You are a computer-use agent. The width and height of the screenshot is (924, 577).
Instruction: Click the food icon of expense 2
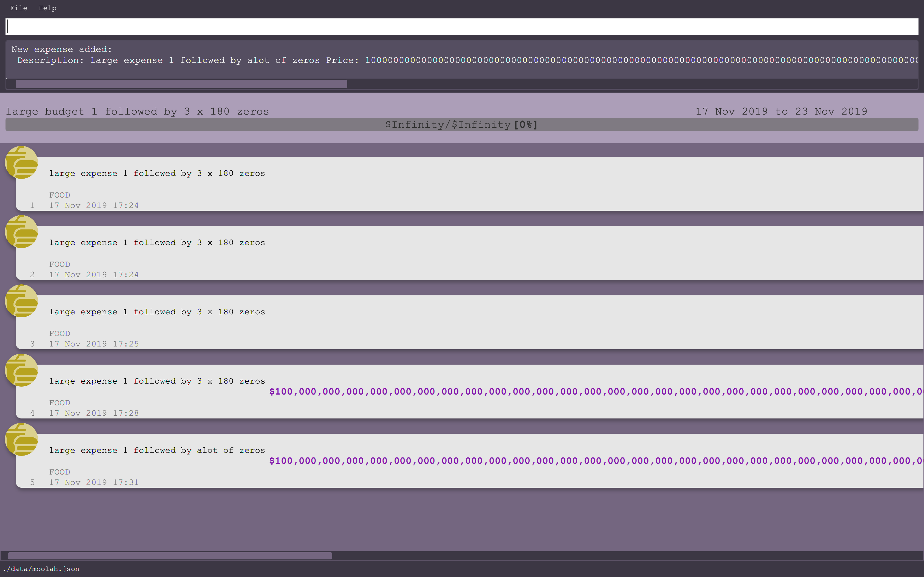point(21,232)
